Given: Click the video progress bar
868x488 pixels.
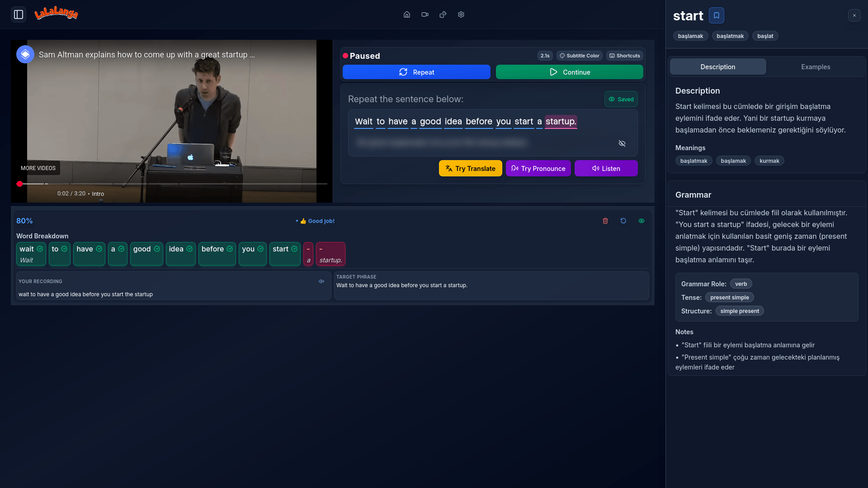Looking at the screenshot, I should [x=172, y=184].
